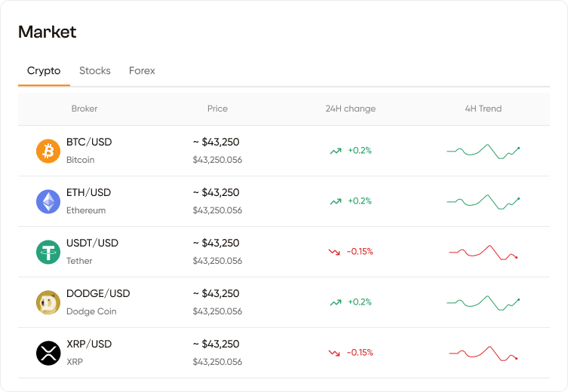Image resolution: width=568 pixels, height=392 pixels.
Task: Open the BTC/USD 4H trend sparkline
Action: click(484, 152)
